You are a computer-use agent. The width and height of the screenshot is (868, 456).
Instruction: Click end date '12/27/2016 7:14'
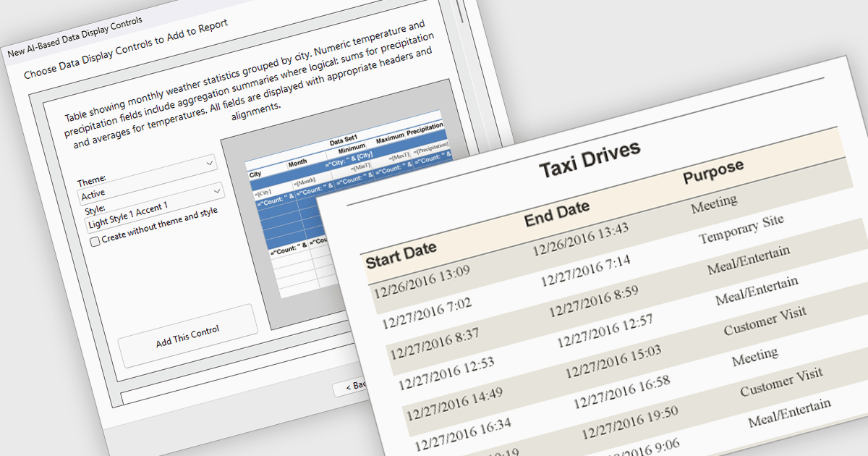584,270
